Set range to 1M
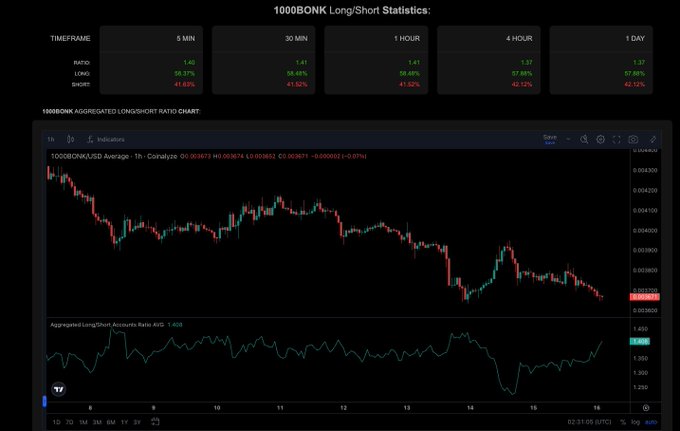 (83, 422)
